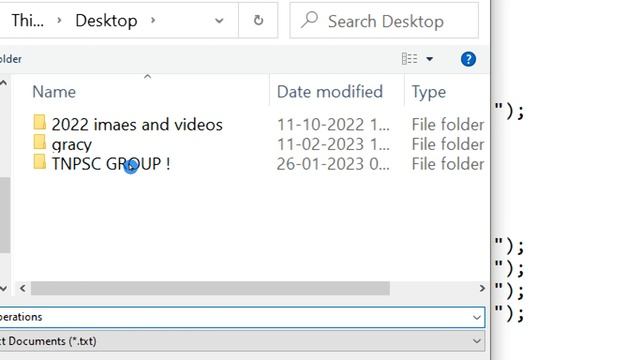Screen dimensions: 640x360
Task: Select the 'gracy' folder
Action: tap(71, 144)
